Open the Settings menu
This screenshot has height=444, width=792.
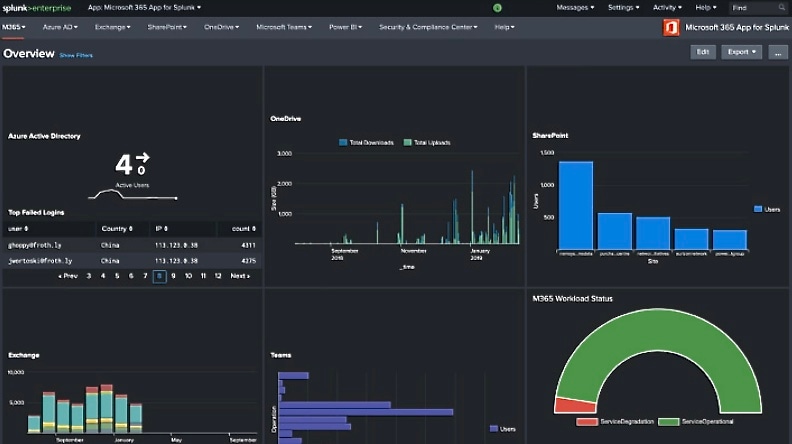point(623,8)
